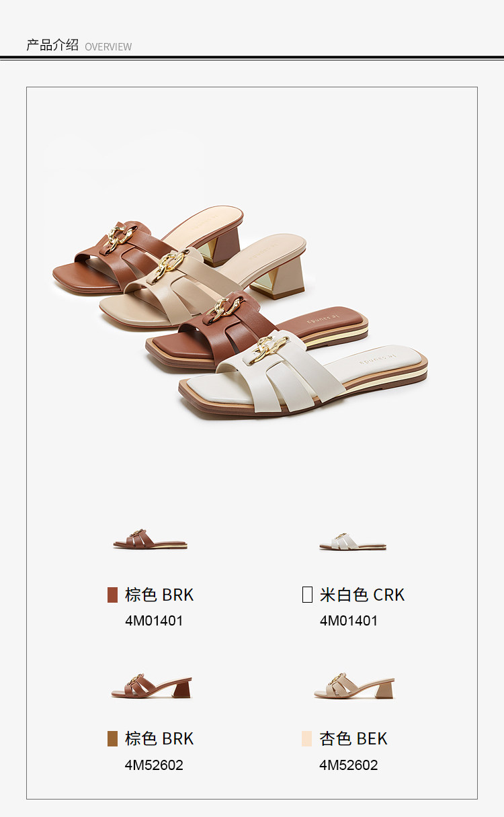Open the off-white flat slide sandal thumbnail
The height and width of the screenshot is (817, 504).
coord(353,541)
